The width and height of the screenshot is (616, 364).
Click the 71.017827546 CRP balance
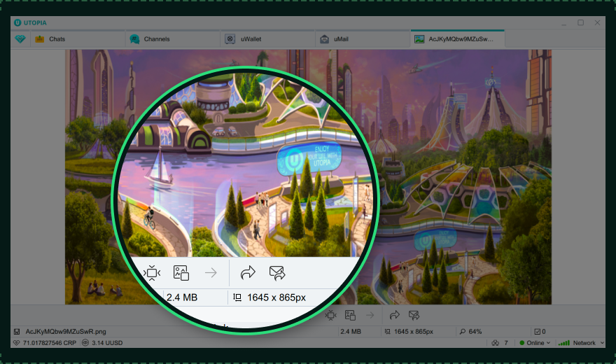(45, 343)
